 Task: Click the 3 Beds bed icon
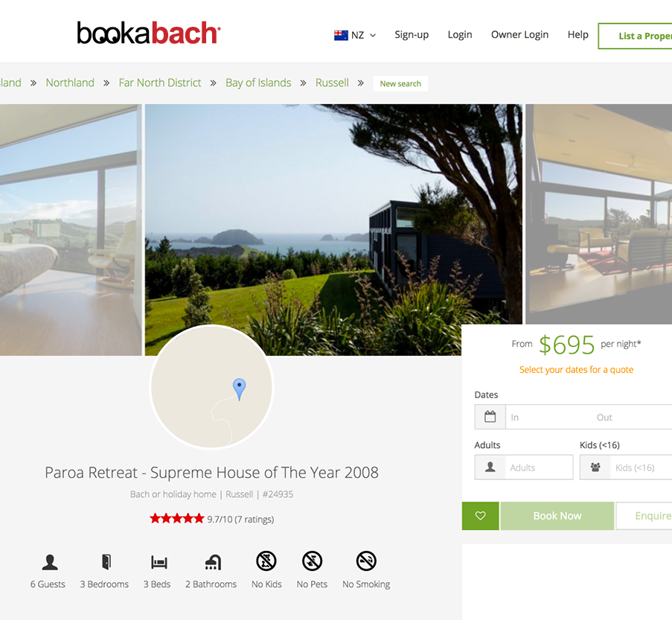coord(159,562)
